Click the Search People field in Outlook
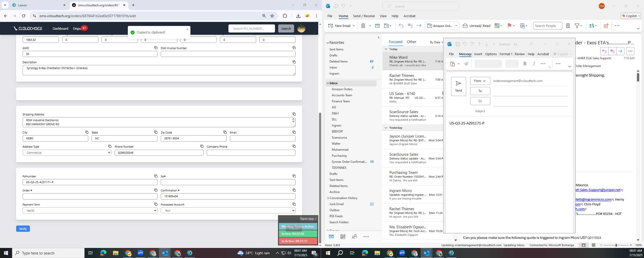This screenshot has width=644, height=258. tap(547, 26)
